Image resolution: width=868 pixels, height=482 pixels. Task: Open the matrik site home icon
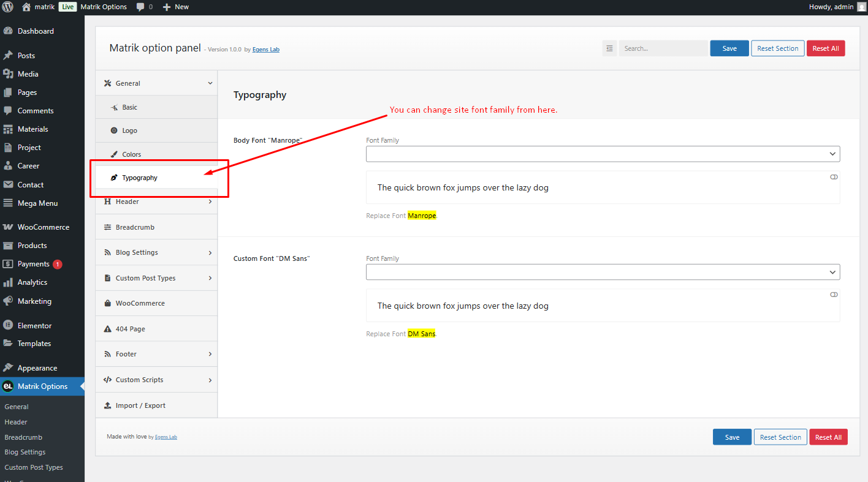[26, 7]
